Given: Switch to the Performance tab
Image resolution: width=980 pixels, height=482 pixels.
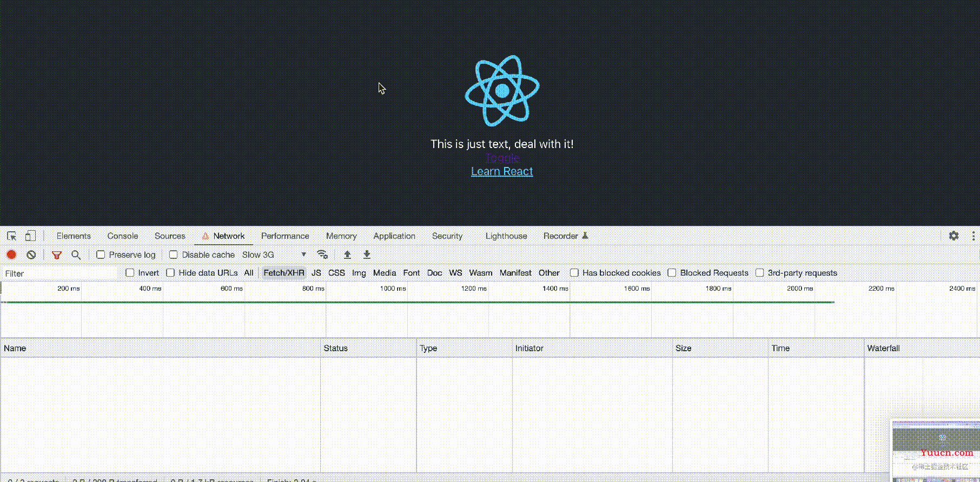Looking at the screenshot, I should click(x=285, y=236).
